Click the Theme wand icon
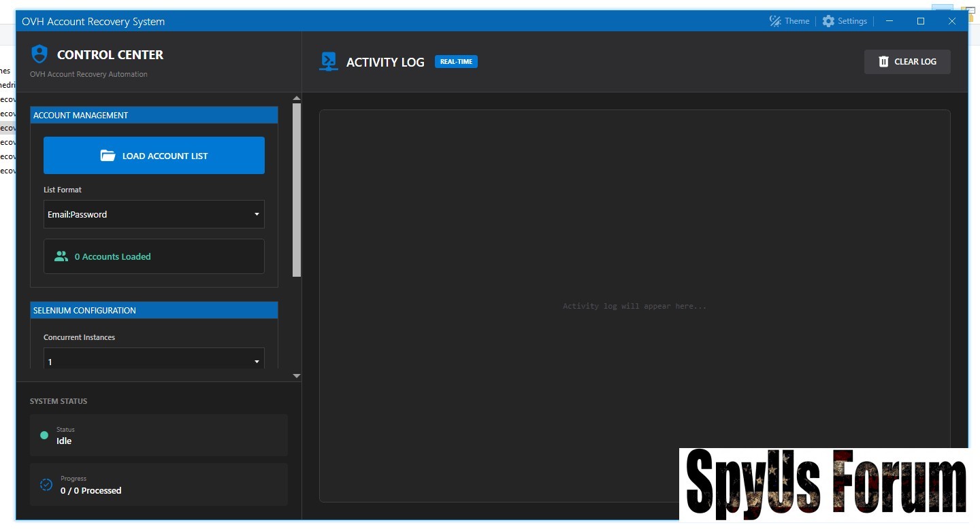Viewport: 980px width, 529px height. tap(775, 21)
